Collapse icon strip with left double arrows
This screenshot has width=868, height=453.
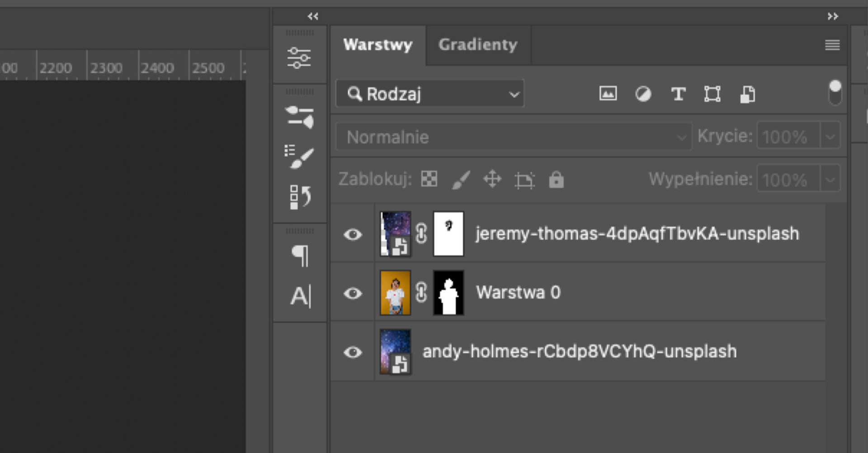313,16
